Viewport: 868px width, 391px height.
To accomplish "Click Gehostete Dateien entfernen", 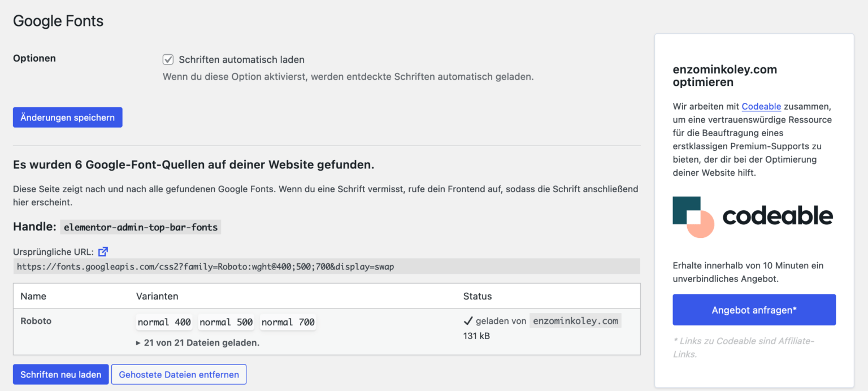I will click(x=179, y=374).
